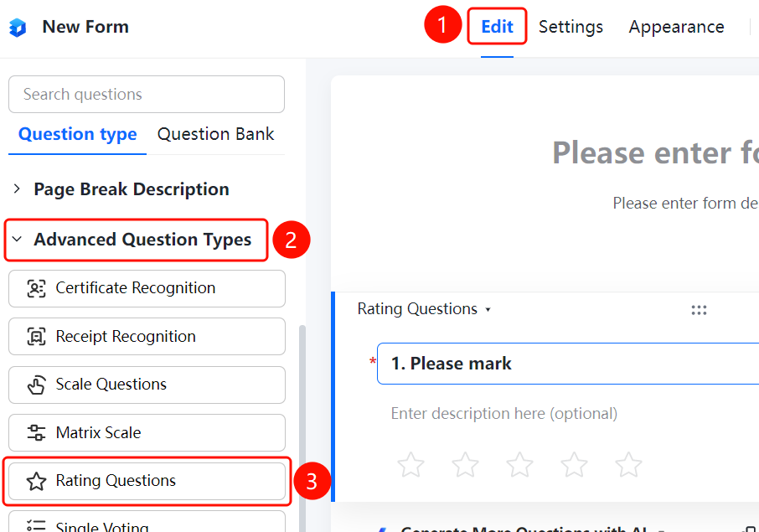Select the fourth rating star
Image resolution: width=759 pixels, height=532 pixels.
click(574, 465)
